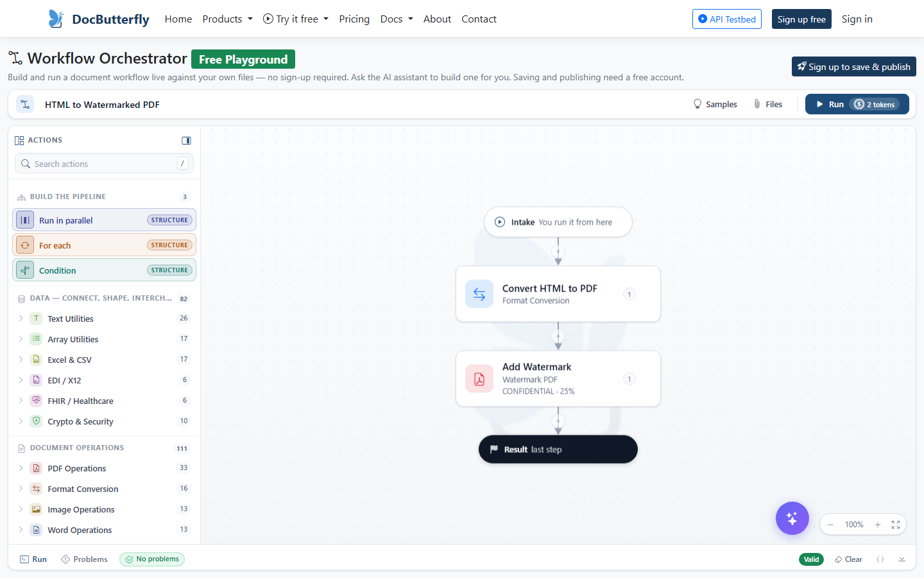The image size is (924, 578).
Task: Expand PDF Operations category
Action: click(x=104, y=468)
